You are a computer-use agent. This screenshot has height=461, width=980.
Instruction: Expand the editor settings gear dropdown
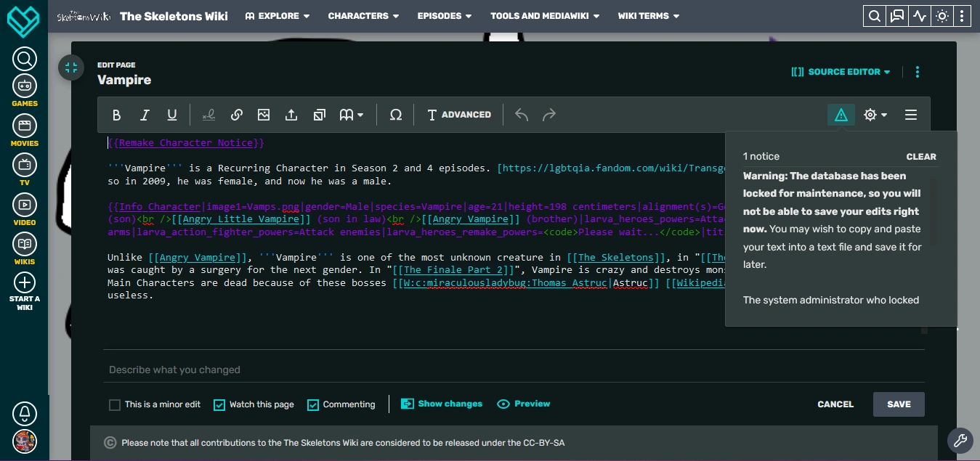(875, 115)
